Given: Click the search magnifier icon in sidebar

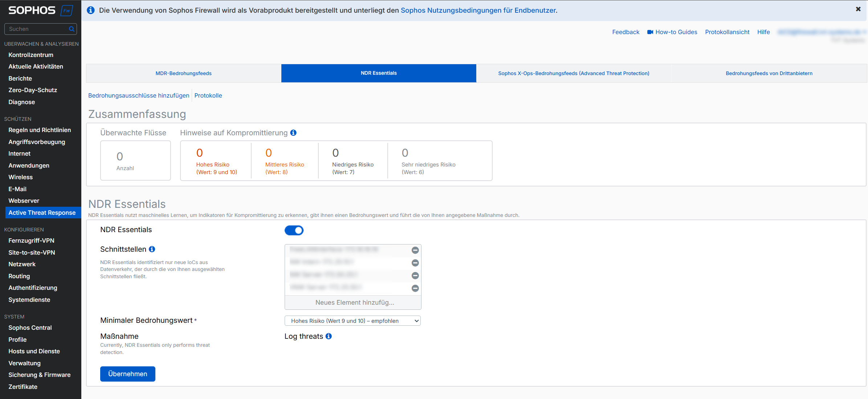Looking at the screenshot, I should point(72,29).
